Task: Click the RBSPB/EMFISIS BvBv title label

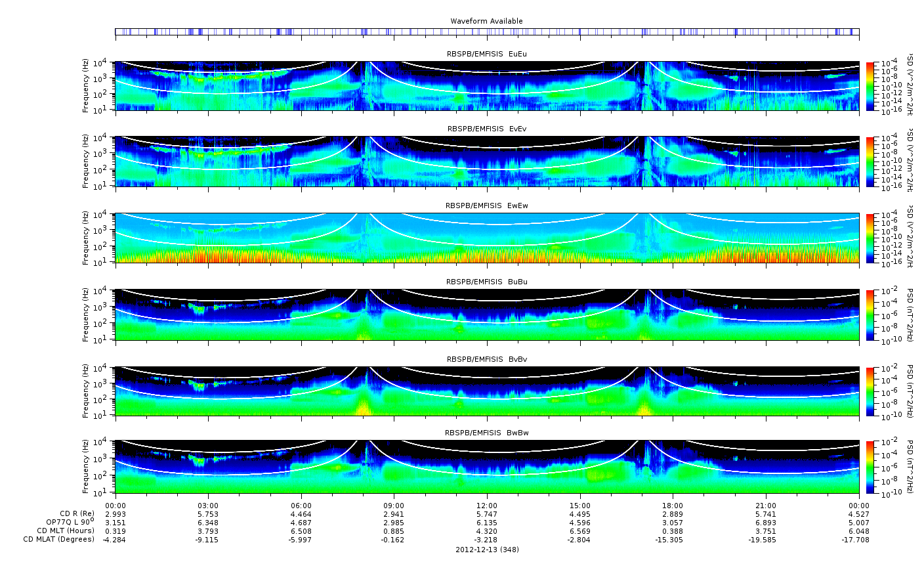Action: (x=486, y=359)
